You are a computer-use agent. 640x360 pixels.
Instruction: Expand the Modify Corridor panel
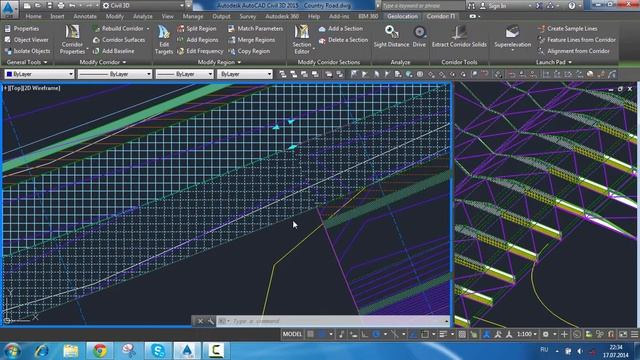click(103, 62)
